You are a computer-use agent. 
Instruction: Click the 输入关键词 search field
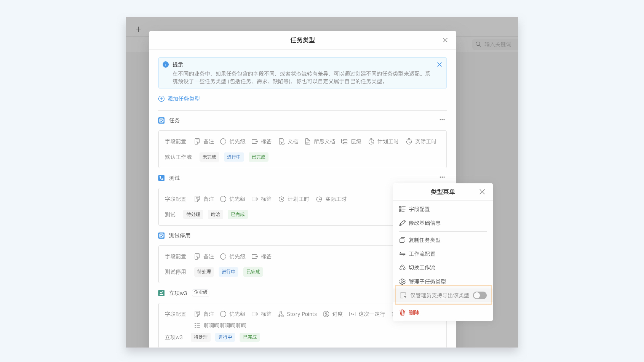[x=497, y=44]
